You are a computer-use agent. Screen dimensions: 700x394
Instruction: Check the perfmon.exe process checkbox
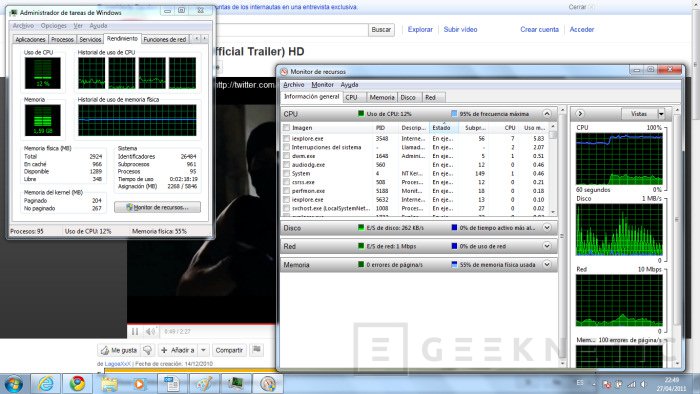(286, 191)
